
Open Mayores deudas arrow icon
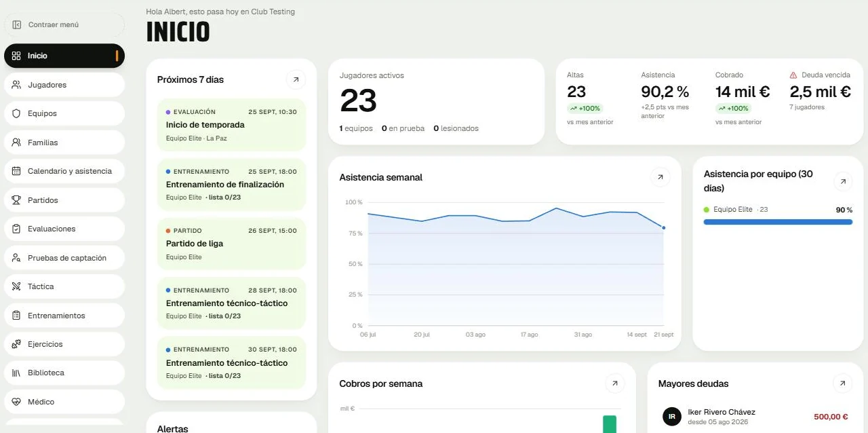pos(842,383)
